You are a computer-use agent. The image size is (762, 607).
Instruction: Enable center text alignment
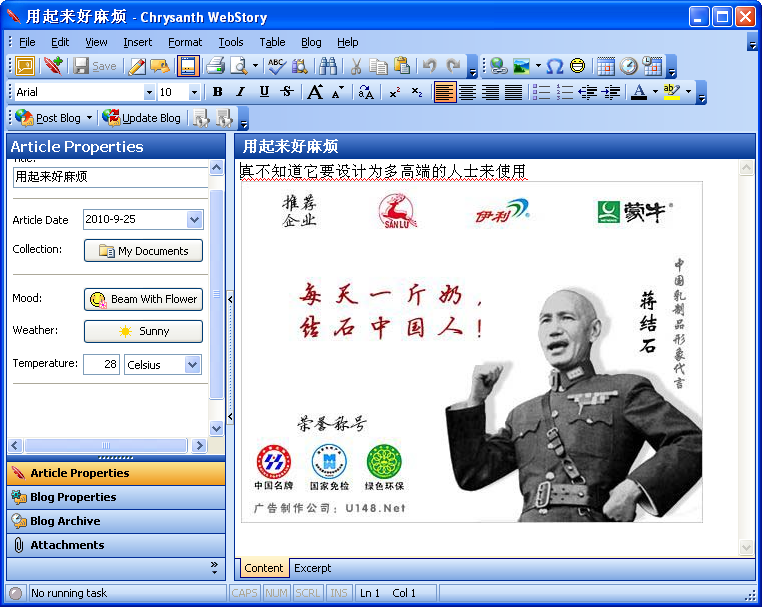(467, 92)
